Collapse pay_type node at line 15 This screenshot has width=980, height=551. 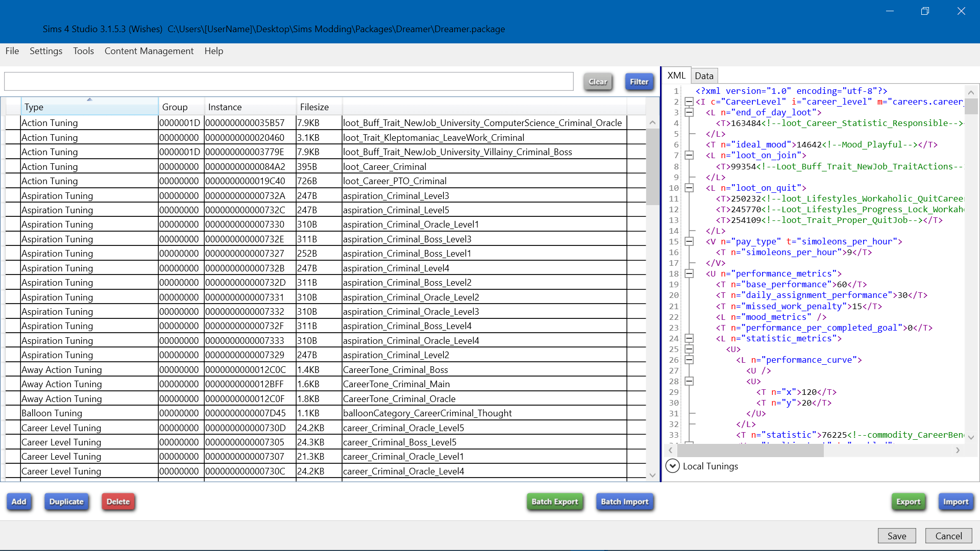click(x=689, y=241)
